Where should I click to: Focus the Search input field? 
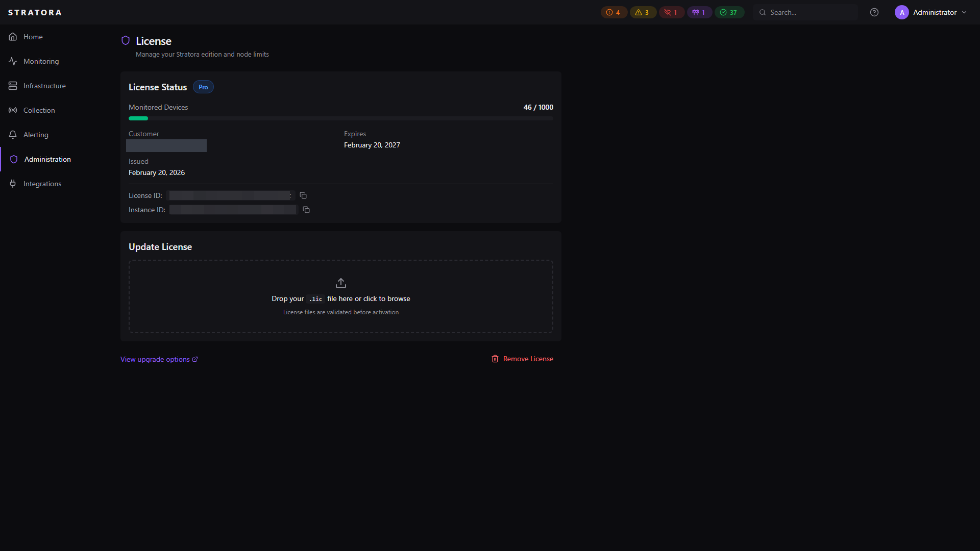(805, 12)
